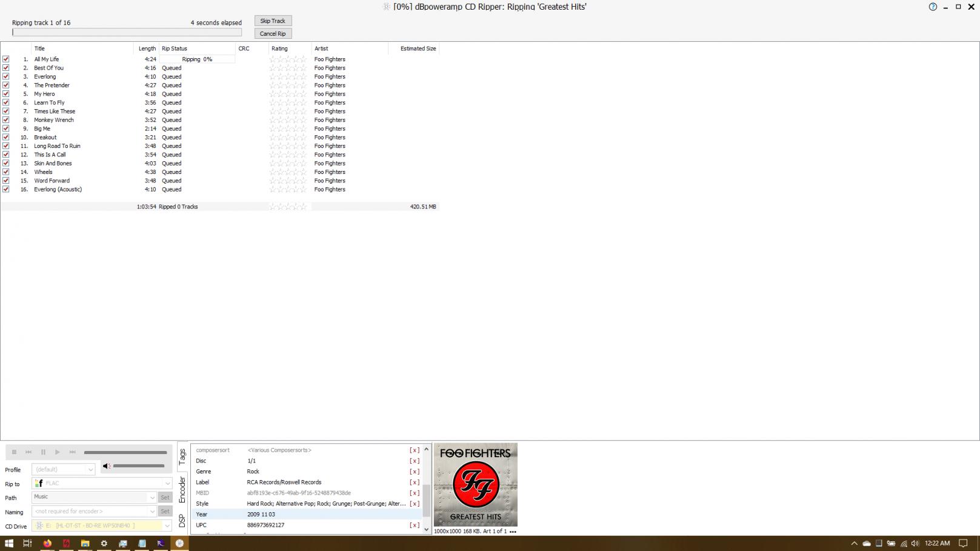This screenshot has width=980, height=551.
Task: Click the Skip Track button
Action: pos(273,21)
